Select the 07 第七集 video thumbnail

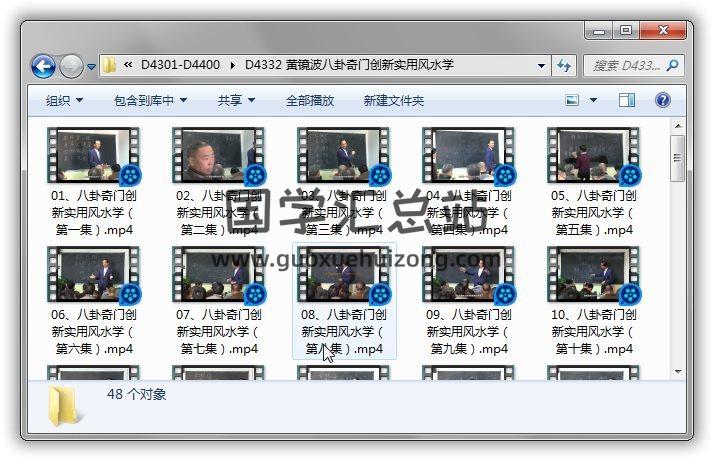[219, 274]
